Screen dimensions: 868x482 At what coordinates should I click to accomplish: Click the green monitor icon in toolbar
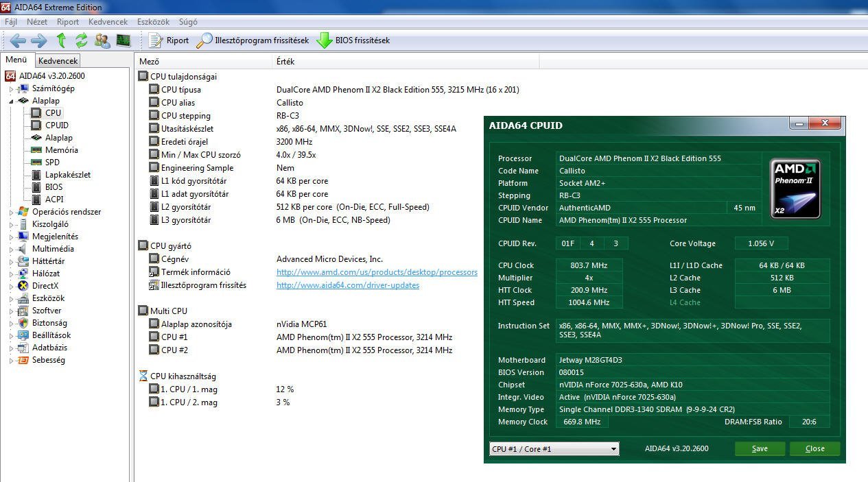pyautogui.click(x=123, y=40)
